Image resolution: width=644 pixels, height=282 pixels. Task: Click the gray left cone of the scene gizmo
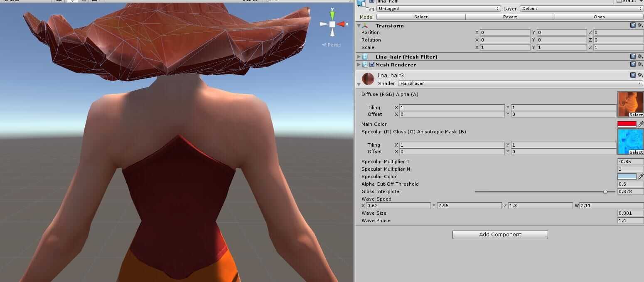[324, 24]
